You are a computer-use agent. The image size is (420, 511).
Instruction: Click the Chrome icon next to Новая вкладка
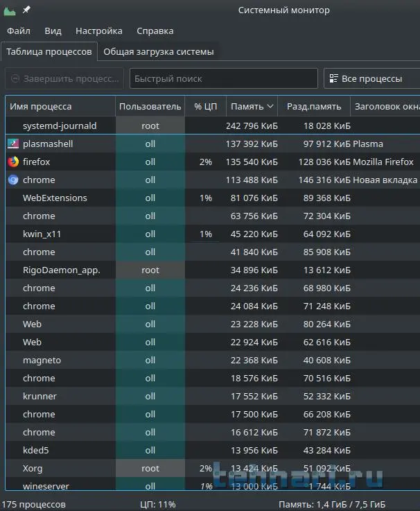point(13,180)
